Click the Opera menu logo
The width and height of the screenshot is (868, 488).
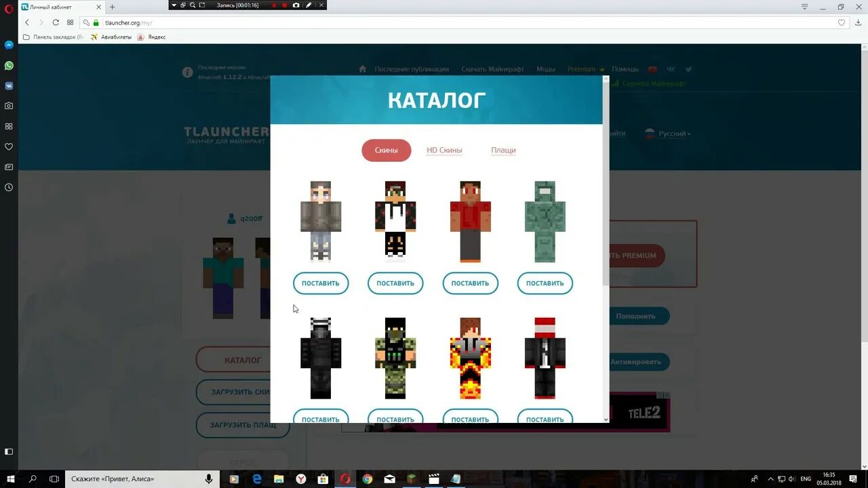tap(9, 9)
